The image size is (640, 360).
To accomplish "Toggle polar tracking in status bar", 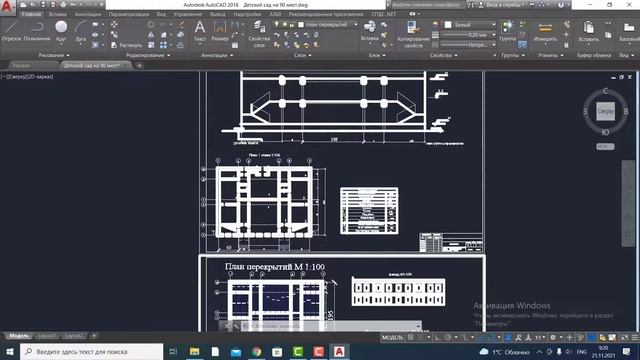I will [448, 338].
